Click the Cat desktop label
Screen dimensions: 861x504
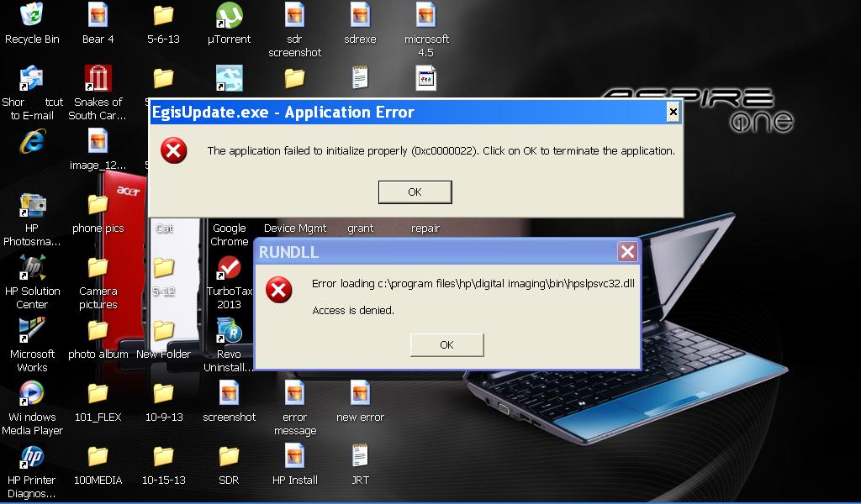tap(164, 228)
